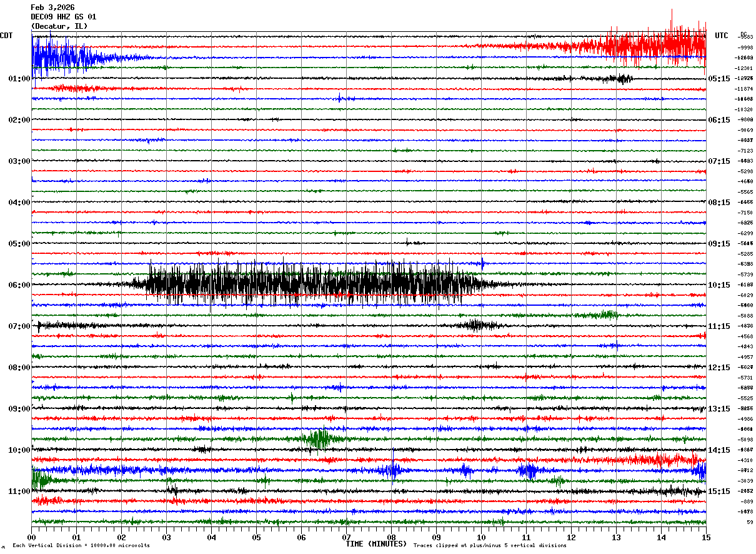Viewport: 756px width, 554px height.
Task: Click the 11:15 UTC time label
Action: tap(719, 326)
